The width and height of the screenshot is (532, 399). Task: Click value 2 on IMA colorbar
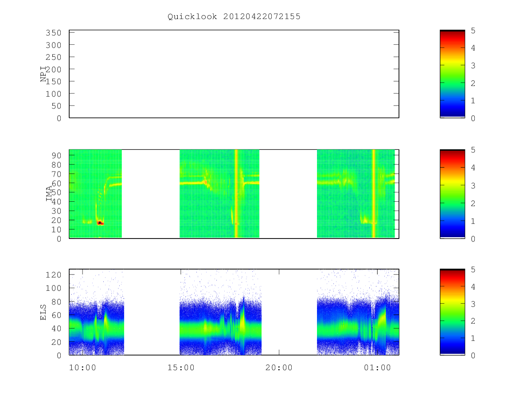click(473, 203)
